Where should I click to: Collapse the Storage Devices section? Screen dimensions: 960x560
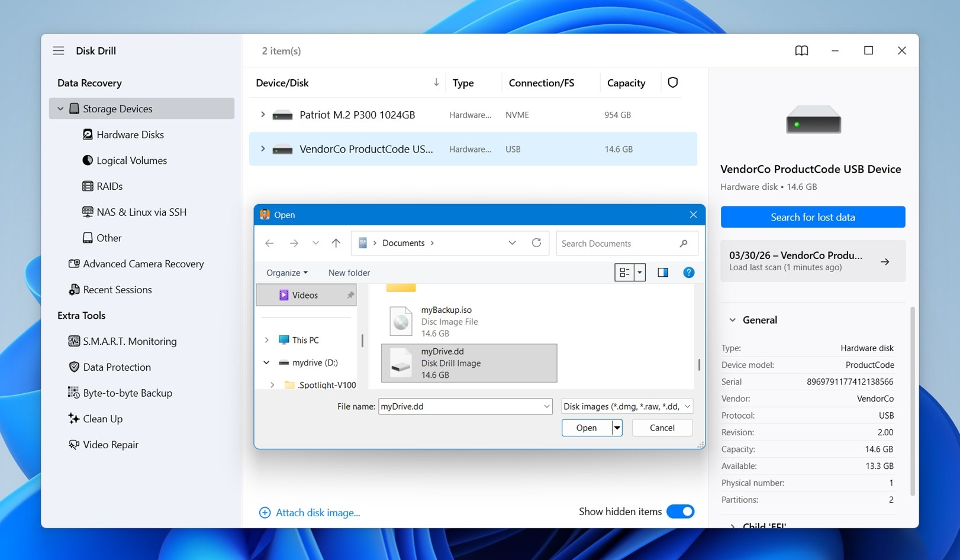coord(60,109)
